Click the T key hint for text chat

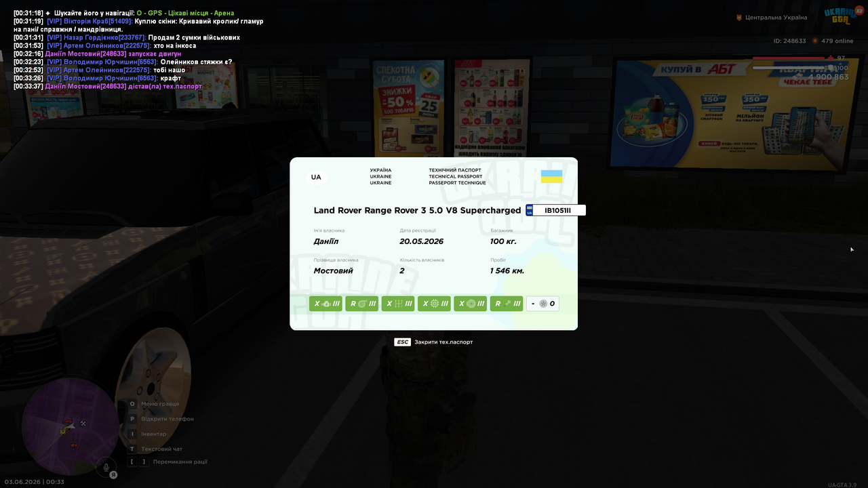pos(132,449)
